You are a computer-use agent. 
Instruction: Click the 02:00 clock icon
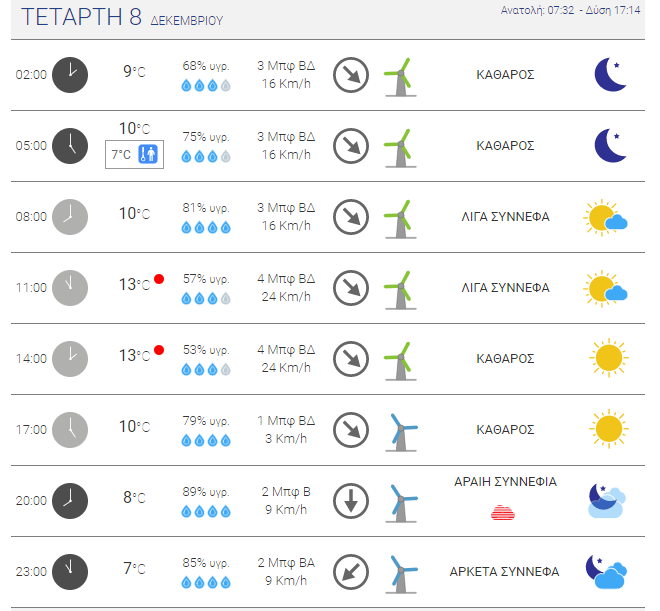click(70, 75)
